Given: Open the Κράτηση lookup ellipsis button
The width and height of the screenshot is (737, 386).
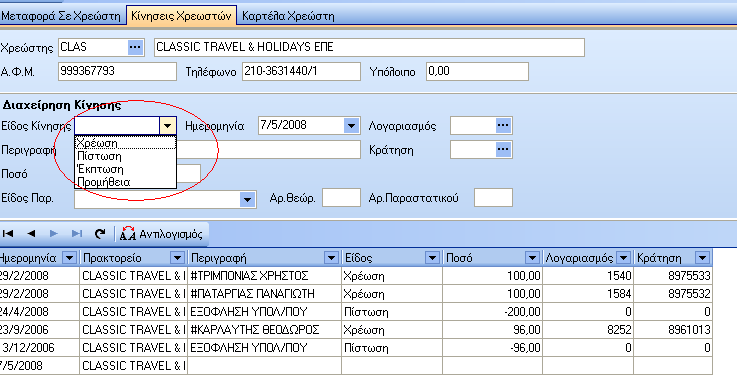Looking at the screenshot, I should [x=503, y=150].
